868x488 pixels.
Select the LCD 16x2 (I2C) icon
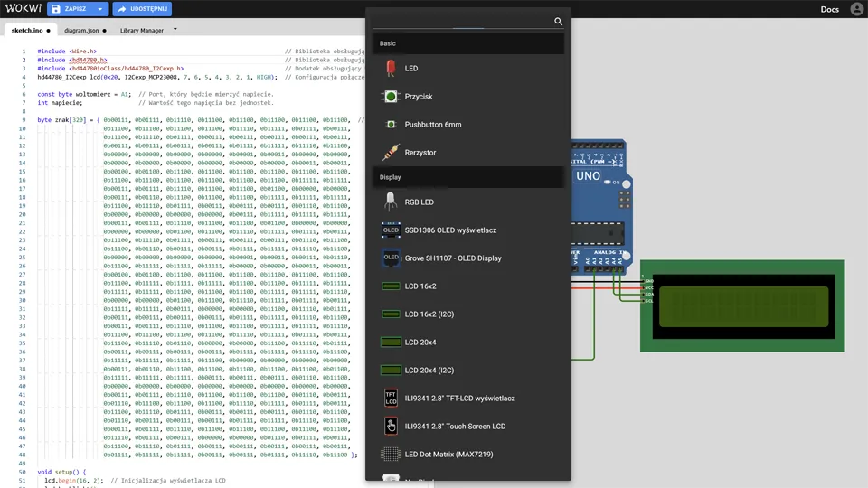coord(391,314)
